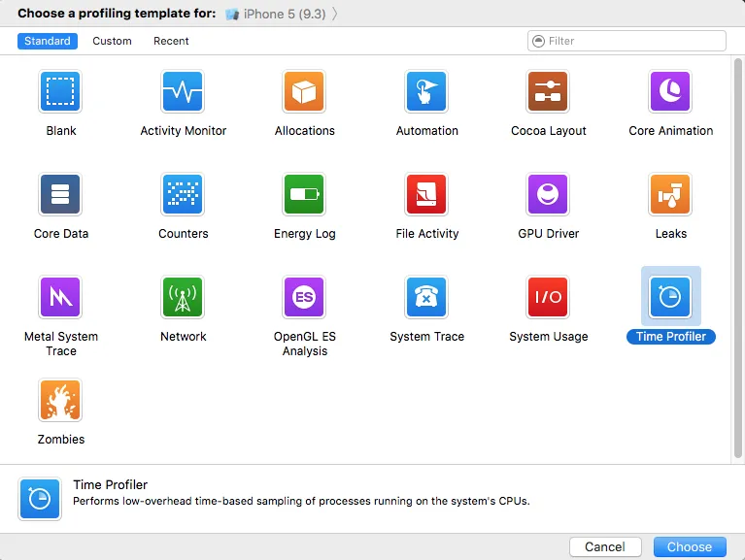745x560 pixels.
Task: Click the Core Animation label text
Action: tap(671, 130)
